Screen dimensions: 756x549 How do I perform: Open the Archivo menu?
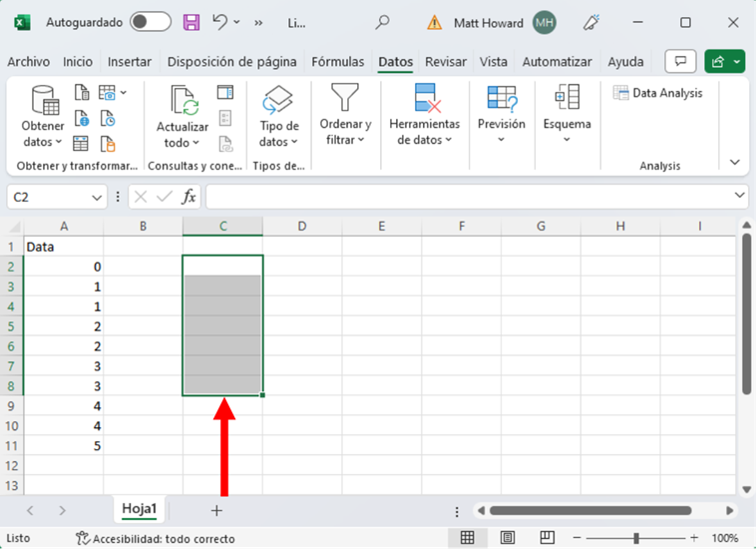coord(28,62)
